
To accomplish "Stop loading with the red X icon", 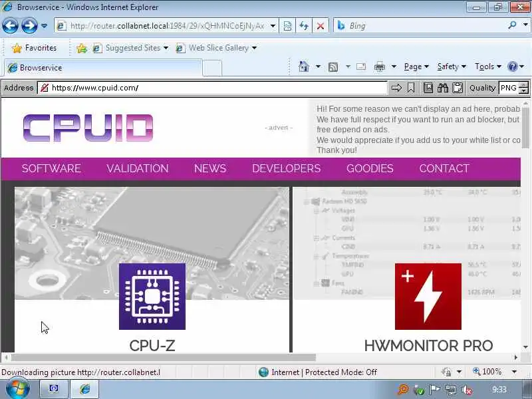I will (320, 26).
